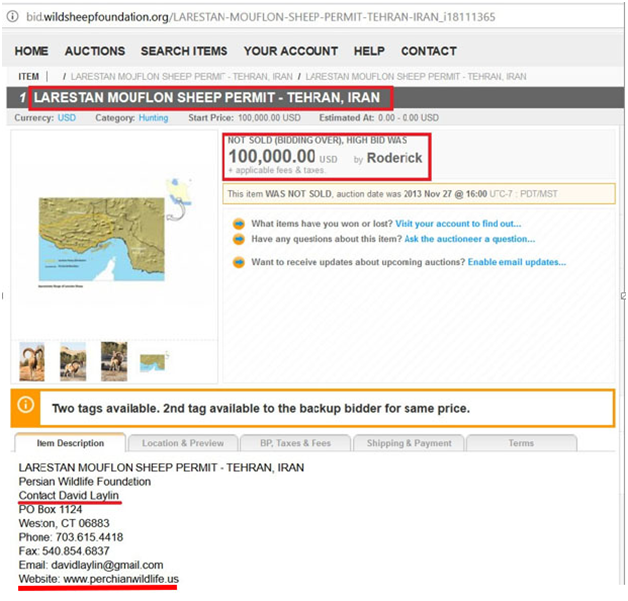Select the small map thumbnail
Viewport: 628px width, 601px height.
[x=153, y=360]
